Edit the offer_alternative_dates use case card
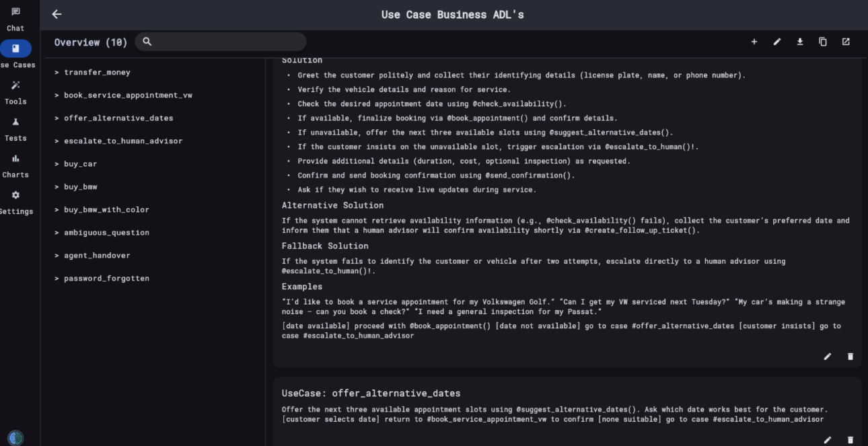 (x=827, y=440)
